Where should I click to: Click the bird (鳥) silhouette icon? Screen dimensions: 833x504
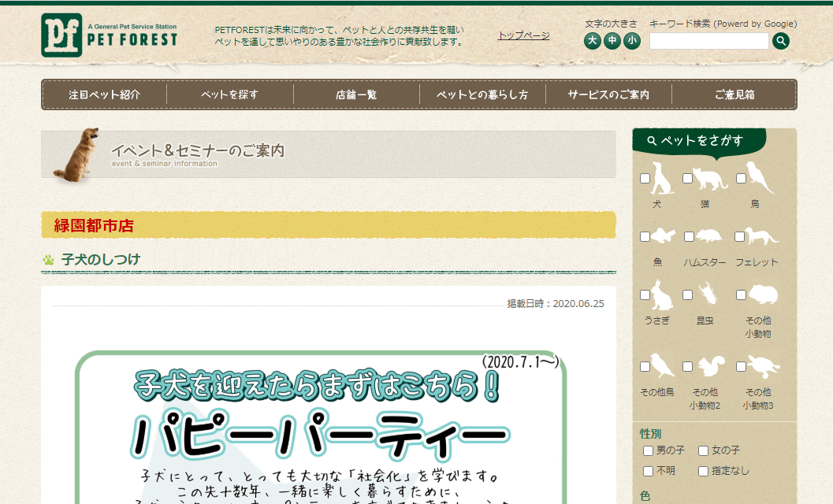(x=760, y=178)
